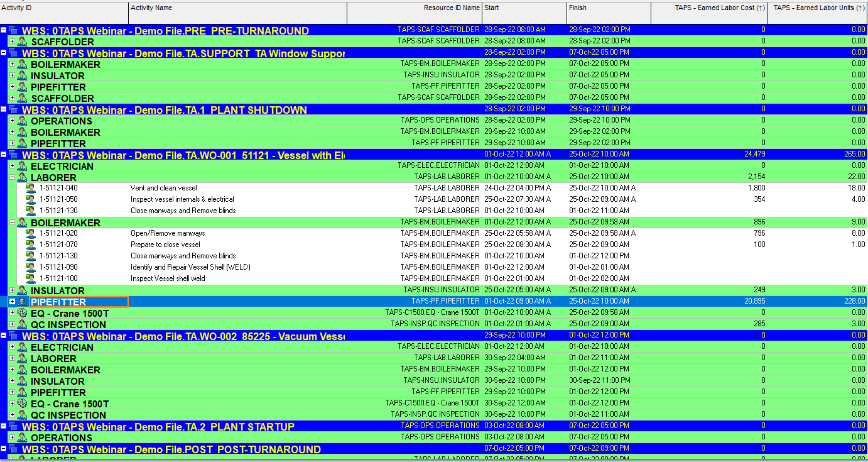Sort by the Activity ID column header
Viewport: 868px width, 462px height.
[64, 8]
